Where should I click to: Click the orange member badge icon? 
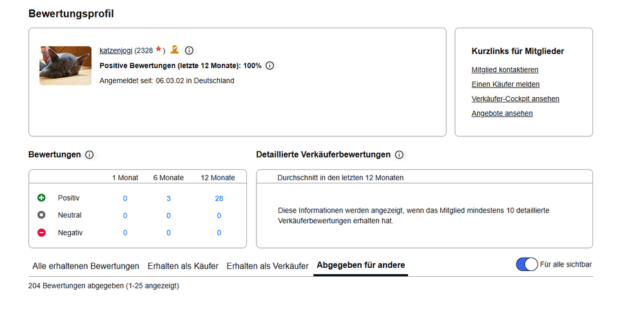175,50
